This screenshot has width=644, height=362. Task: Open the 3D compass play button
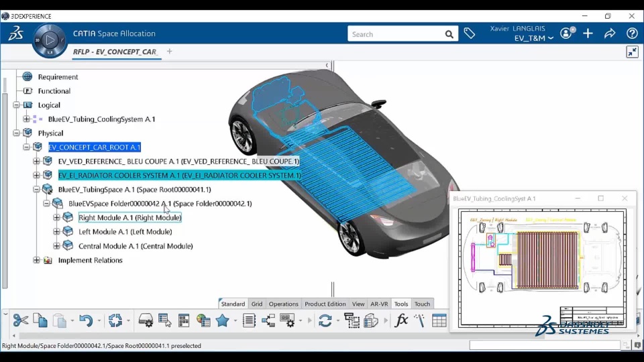(50, 40)
